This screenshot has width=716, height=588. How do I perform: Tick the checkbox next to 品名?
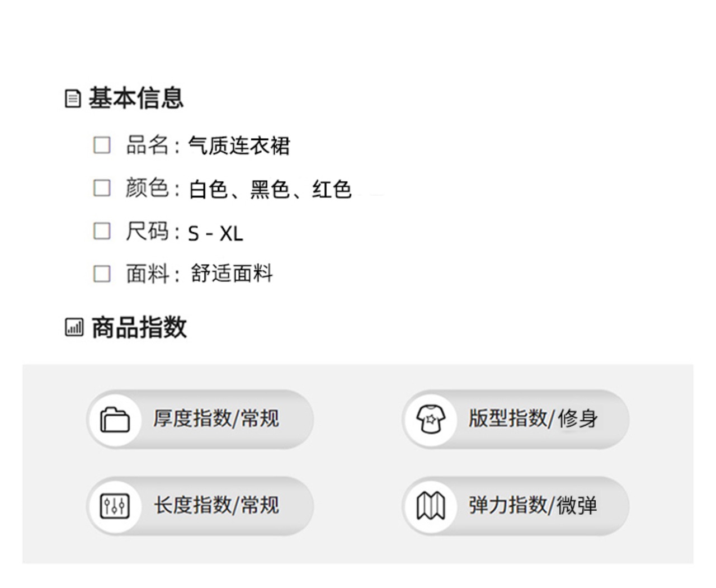102,145
